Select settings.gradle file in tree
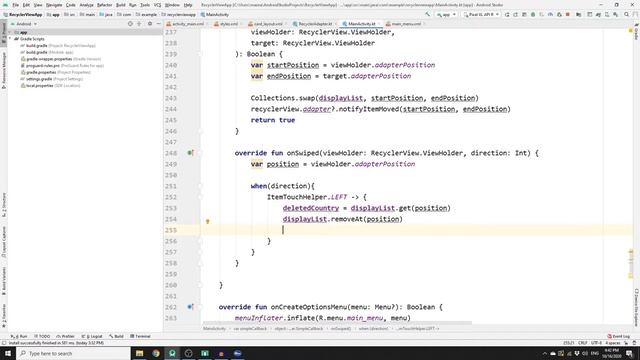The height and width of the screenshot is (360, 640). (x=52, y=79)
